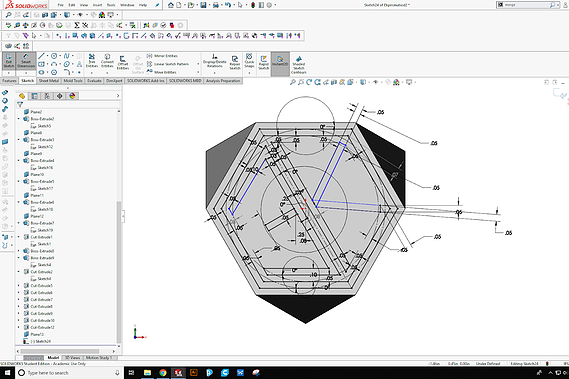Toggle Quick Snaps option

tap(249, 61)
